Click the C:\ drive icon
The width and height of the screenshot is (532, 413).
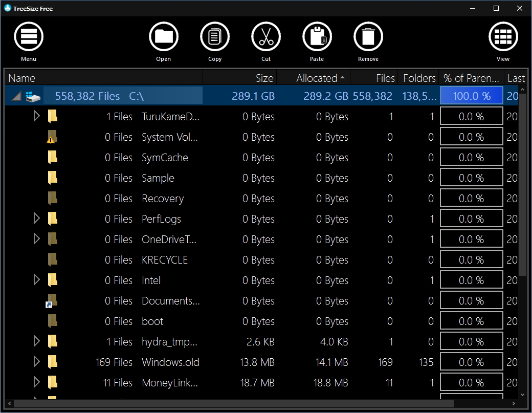[33, 96]
